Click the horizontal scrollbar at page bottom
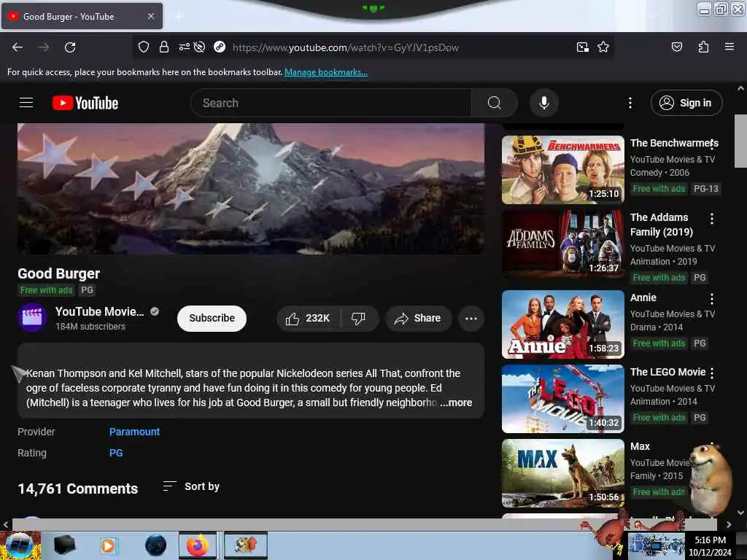 pos(365,524)
